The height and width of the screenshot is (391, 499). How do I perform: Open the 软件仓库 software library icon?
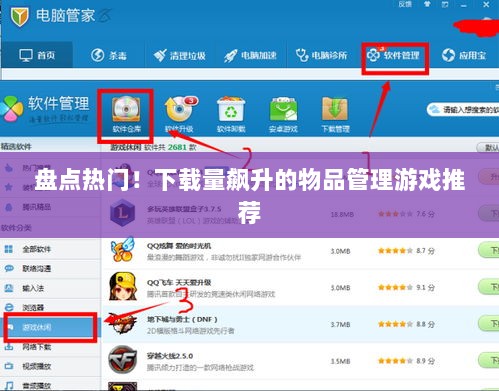click(x=126, y=114)
